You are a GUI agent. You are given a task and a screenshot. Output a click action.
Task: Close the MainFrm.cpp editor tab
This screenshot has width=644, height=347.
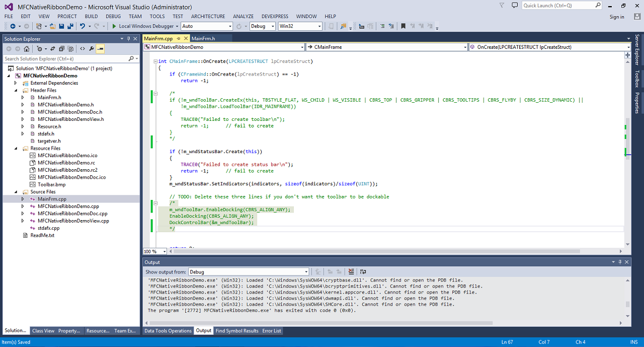(x=186, y=39)
